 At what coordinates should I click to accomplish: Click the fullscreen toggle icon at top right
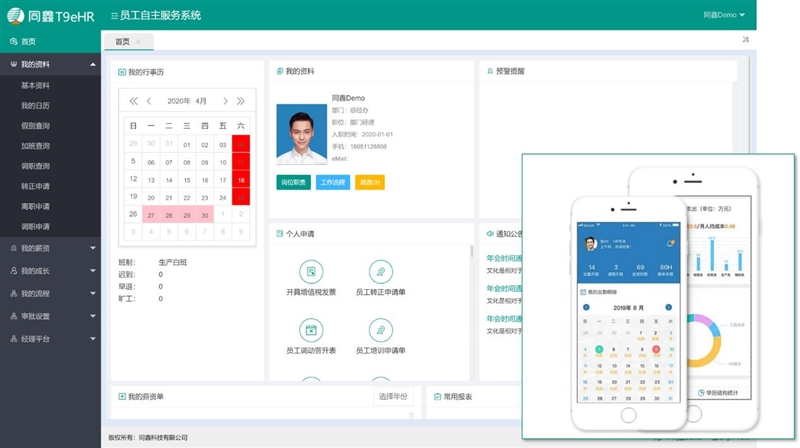pos(745,41)
